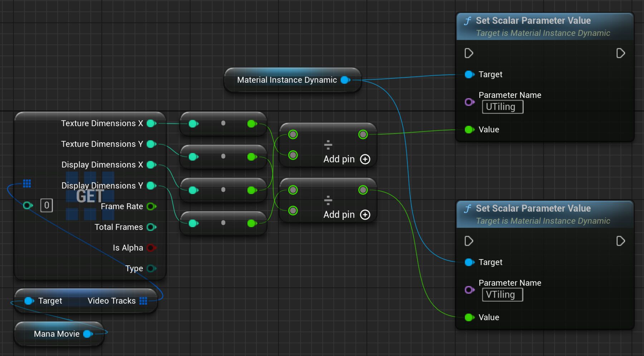Click the Total Frames output pin
This screenshot has width=644, height=356.
coord(151,227)
